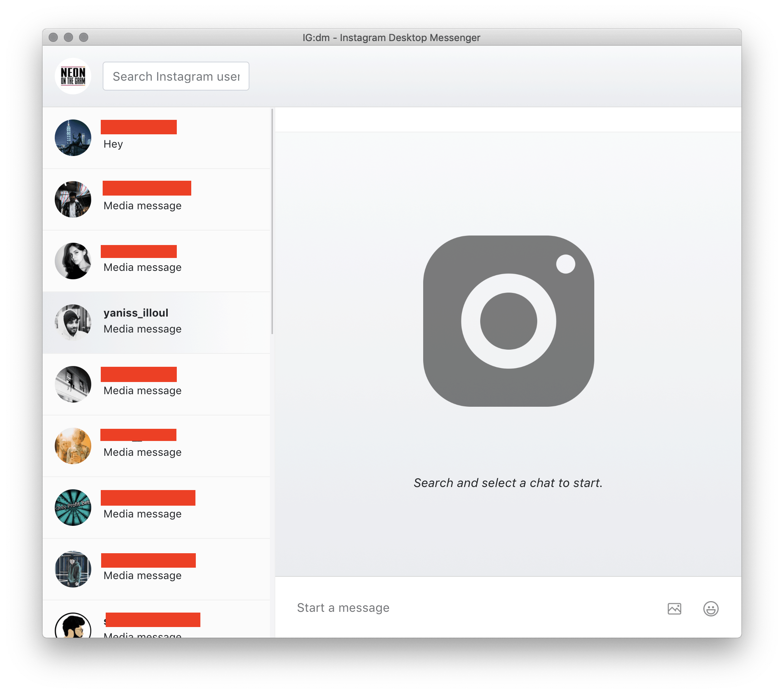The height and width of the screenshot is (694, 784).
Task: Open the chat with the hooded man avatar
Action: click(157, 569)
